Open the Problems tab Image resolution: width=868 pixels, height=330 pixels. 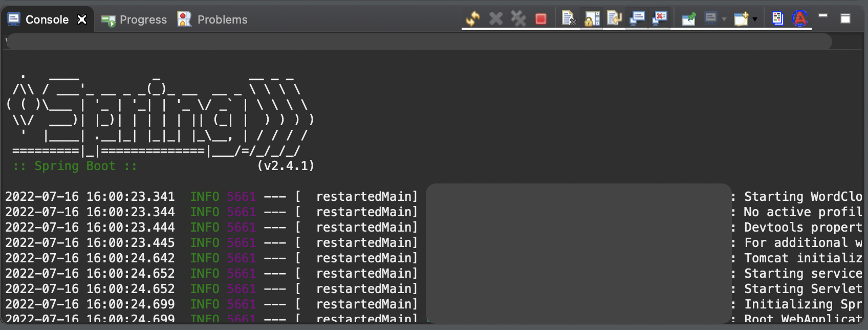(x=212, y=19)
